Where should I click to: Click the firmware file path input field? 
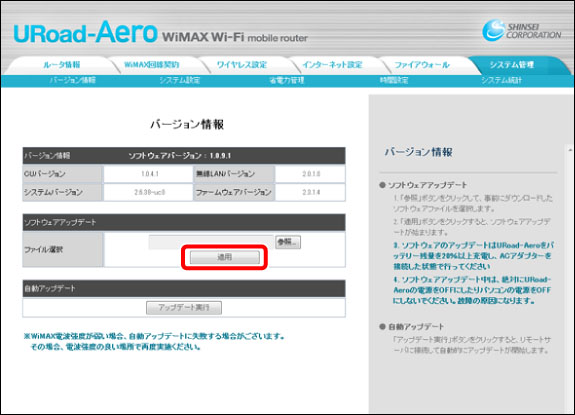[211, 242]
